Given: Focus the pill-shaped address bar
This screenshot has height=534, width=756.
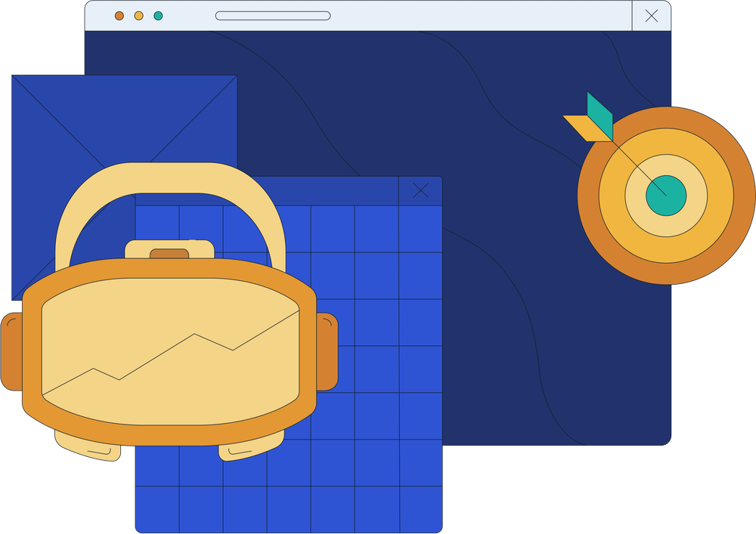Looking at the screenshot, I should [273, 16].
